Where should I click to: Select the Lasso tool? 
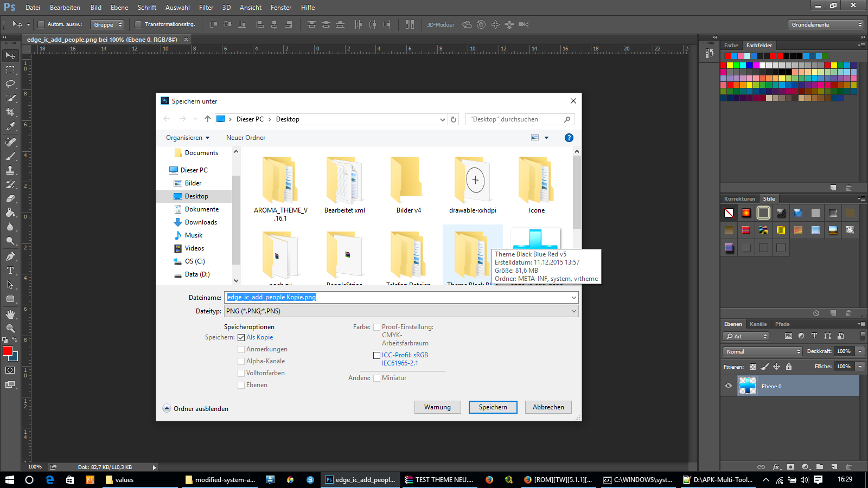[x=10, y=84]
